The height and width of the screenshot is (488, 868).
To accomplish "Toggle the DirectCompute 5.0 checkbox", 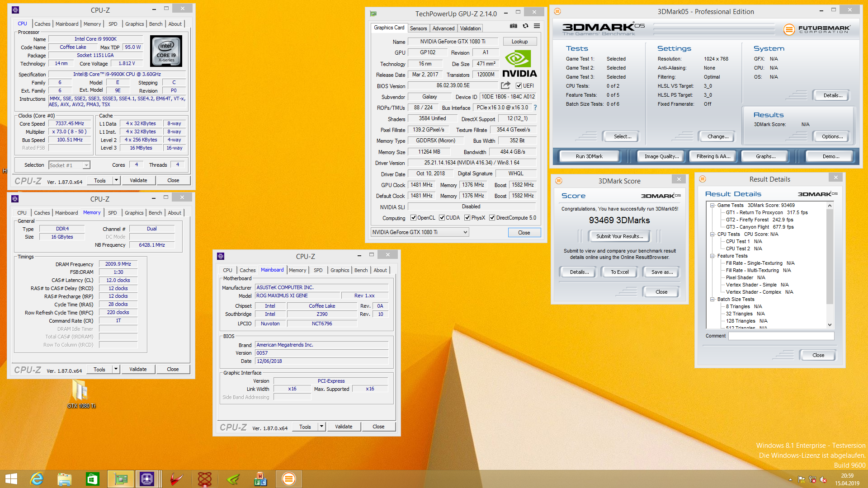I will pyautogui.click(x=492, y=218).
